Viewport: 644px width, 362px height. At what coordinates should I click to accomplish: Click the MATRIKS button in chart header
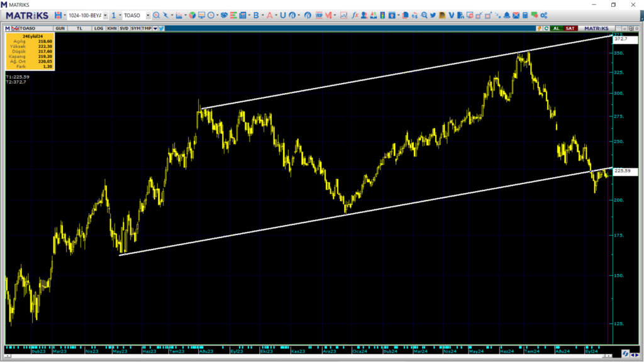pyautogui.click(x=596, y=28)
